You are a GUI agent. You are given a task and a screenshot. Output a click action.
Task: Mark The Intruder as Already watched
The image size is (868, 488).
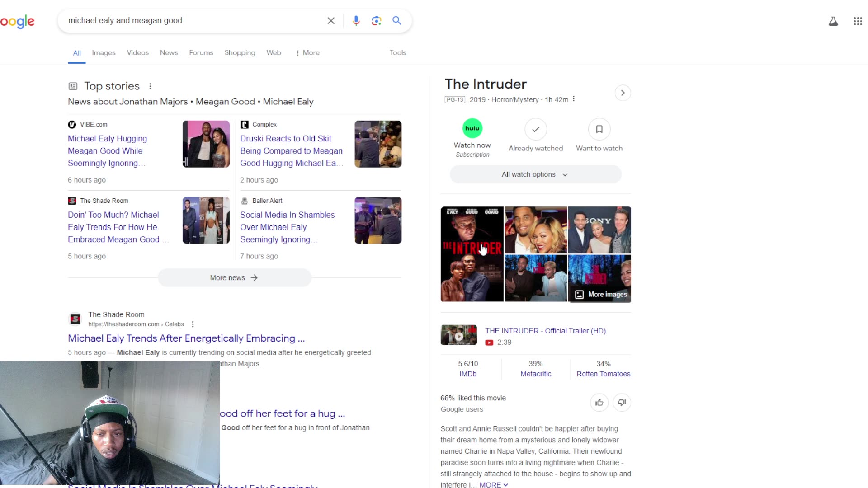[536, 130]
